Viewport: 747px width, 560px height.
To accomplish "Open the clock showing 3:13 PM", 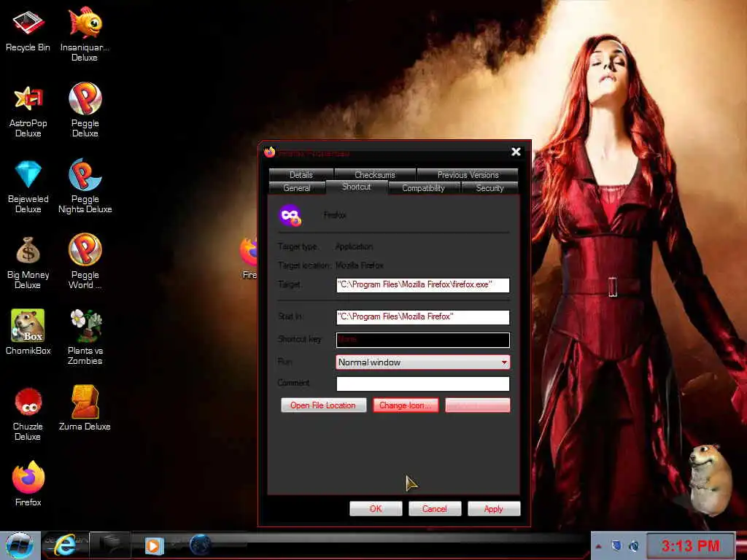I will [x=690, y=545].
